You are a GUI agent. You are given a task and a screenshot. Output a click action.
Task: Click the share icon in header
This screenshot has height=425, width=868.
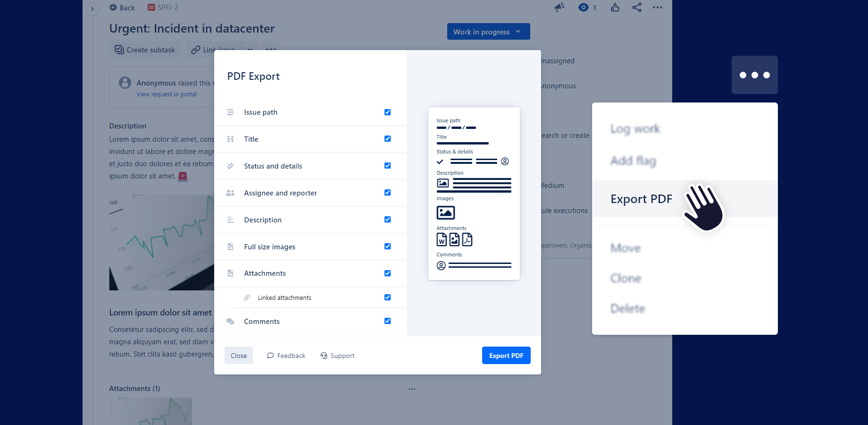637,8
